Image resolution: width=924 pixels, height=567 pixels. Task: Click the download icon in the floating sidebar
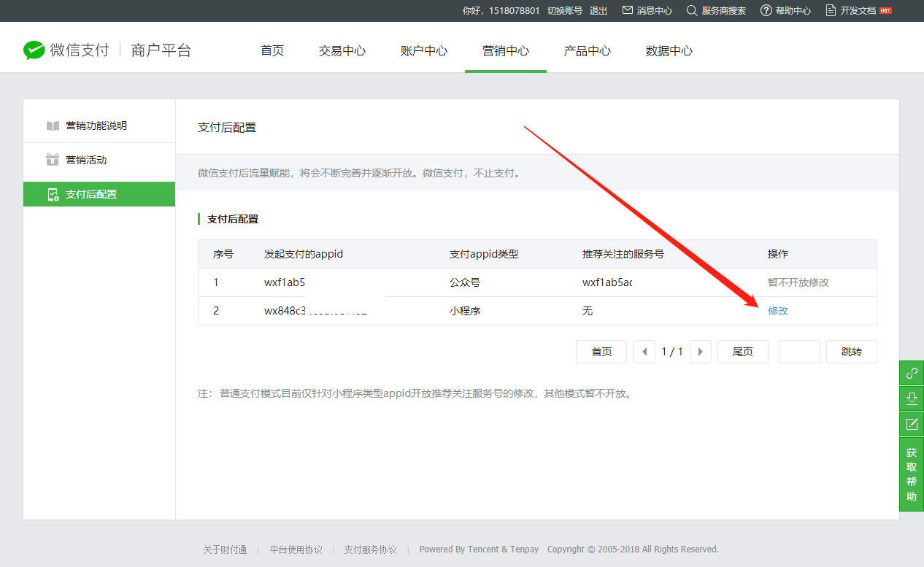[911, 398]
